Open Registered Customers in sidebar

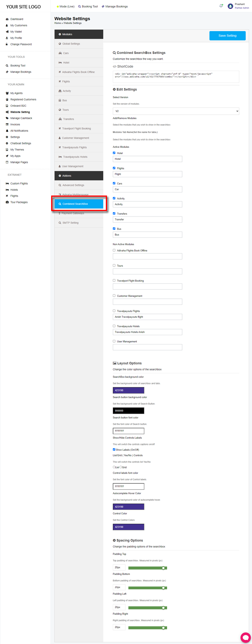23,99
